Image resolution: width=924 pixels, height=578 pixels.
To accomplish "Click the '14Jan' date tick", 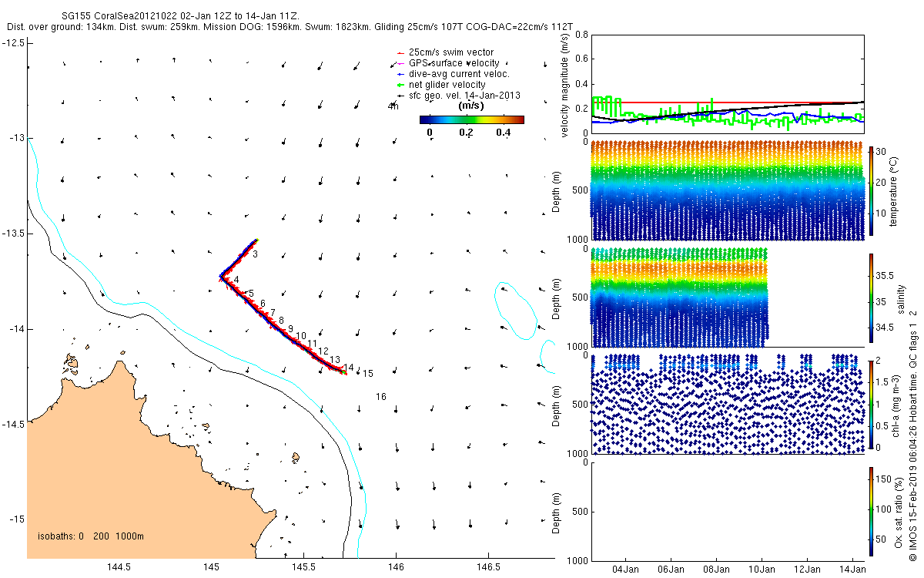I will pyautogui.click(x=853, y=569).
